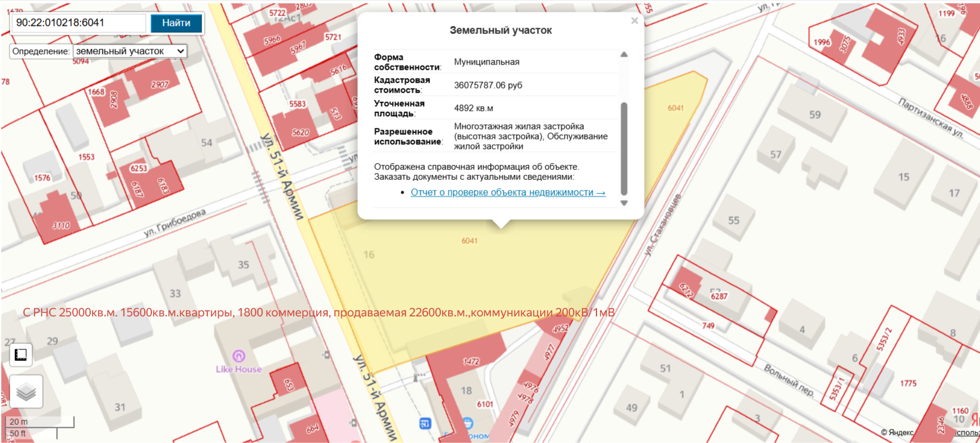
Task: Close the Земельный участок info popup
Action: [x=634, y=21]
